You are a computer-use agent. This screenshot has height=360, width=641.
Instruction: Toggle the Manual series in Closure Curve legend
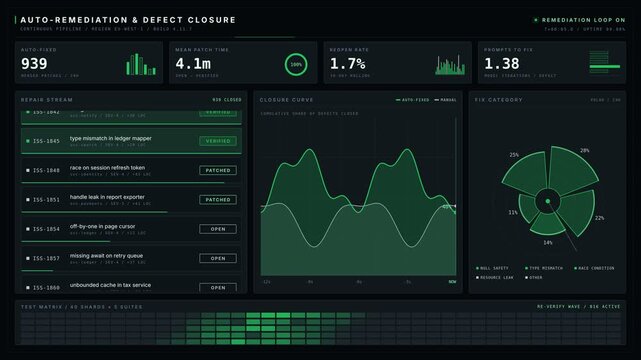coord(445,100)
